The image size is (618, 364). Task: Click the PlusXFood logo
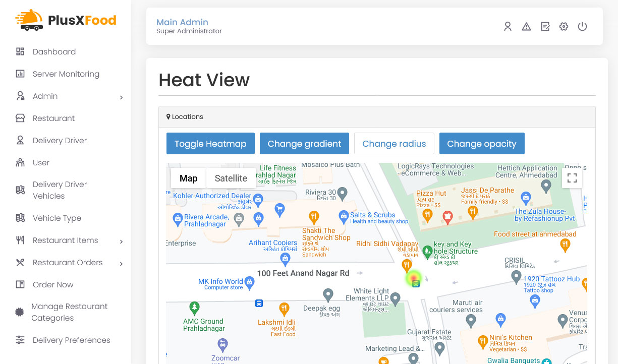pos(66,20)
